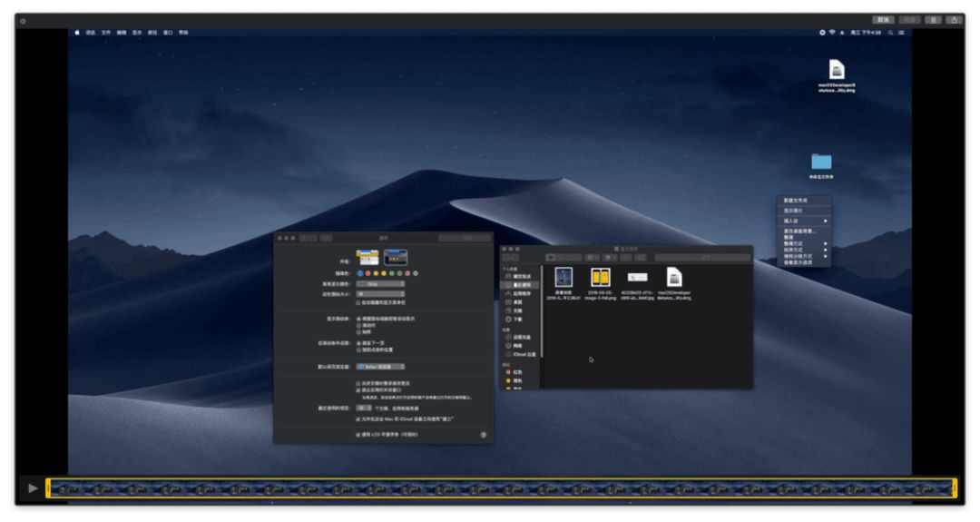Click the 取消 button in the top toolbar
Image resolution: width=980 pixels, height=522 pixels.
click(883, 19)
